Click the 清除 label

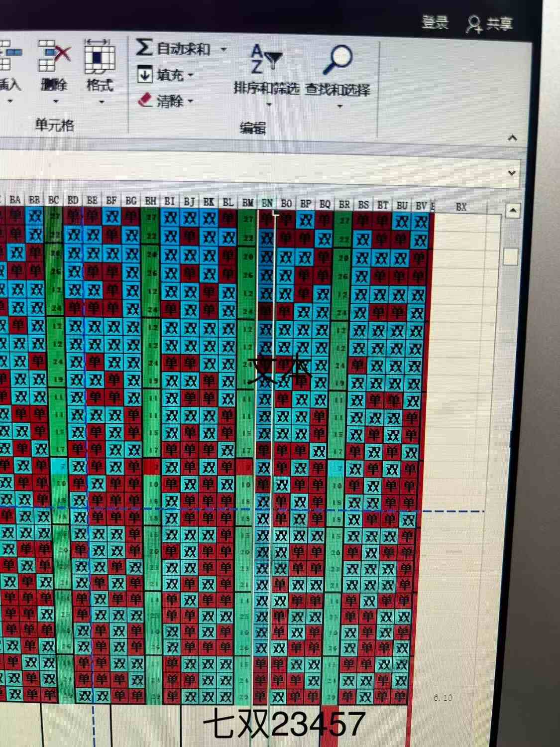pyautogui.click(x=170, y=101)
